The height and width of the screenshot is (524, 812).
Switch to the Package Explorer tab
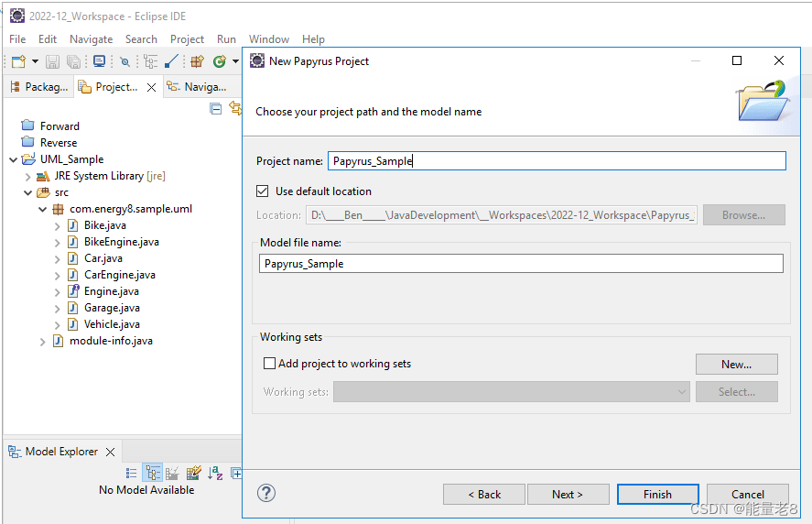[39, 87]
